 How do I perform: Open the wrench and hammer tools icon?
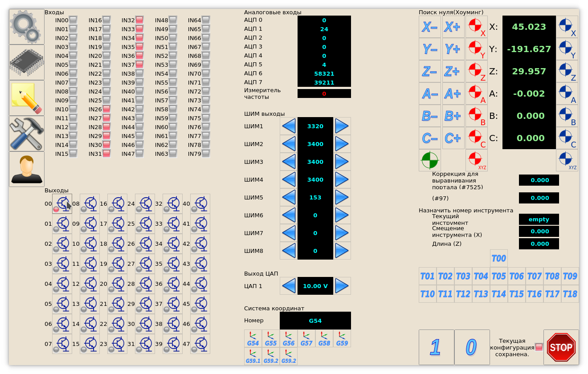point(27,134)
